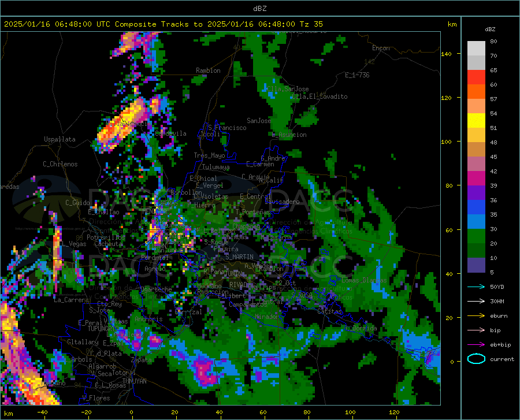Image resolution: width=520 pixels, height=420 pixels.
Task: Click the 'dBZ' title at top center
Action: 259,9
